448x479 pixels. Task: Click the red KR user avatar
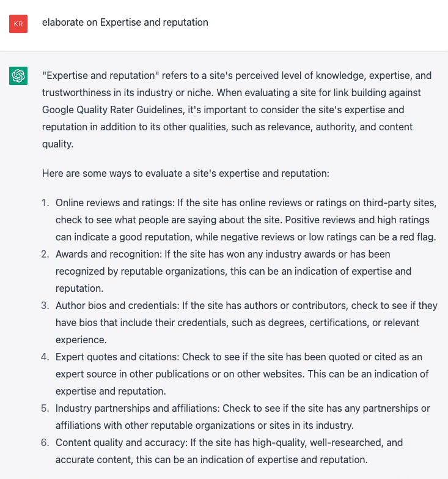[x=18, y=24]
